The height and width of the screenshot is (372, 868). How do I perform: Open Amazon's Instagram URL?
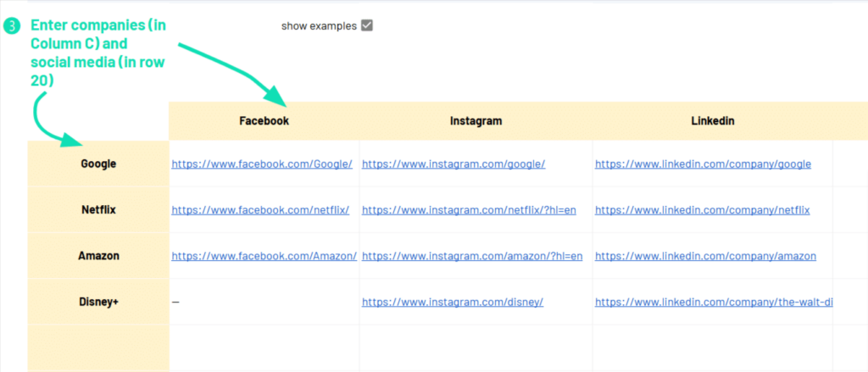pos(472,256)
